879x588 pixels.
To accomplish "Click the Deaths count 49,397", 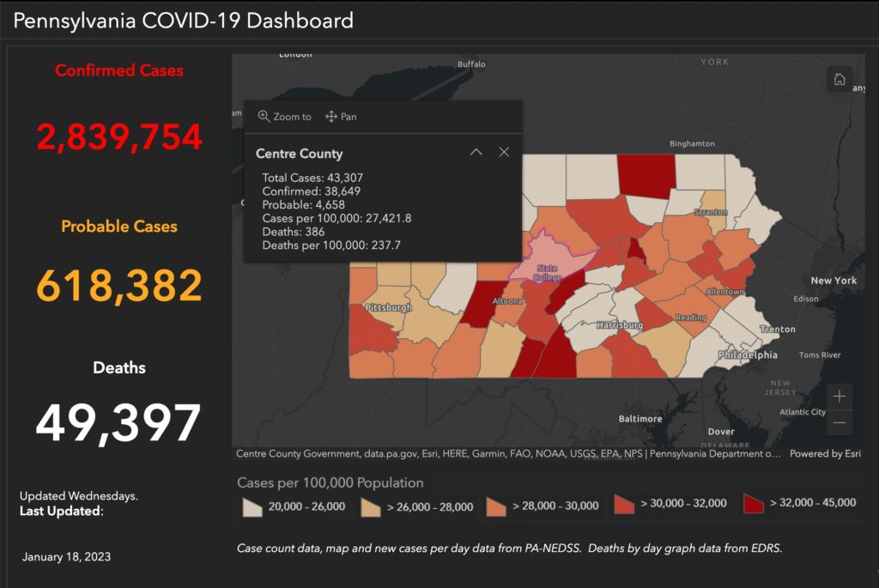I will pyautogui.click(x=118, y=423).
